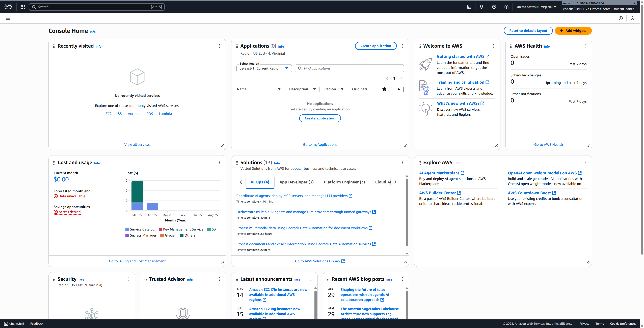Click the help question mark icon
The height and width of the screenshot is (328, 644).
(494, 7)
